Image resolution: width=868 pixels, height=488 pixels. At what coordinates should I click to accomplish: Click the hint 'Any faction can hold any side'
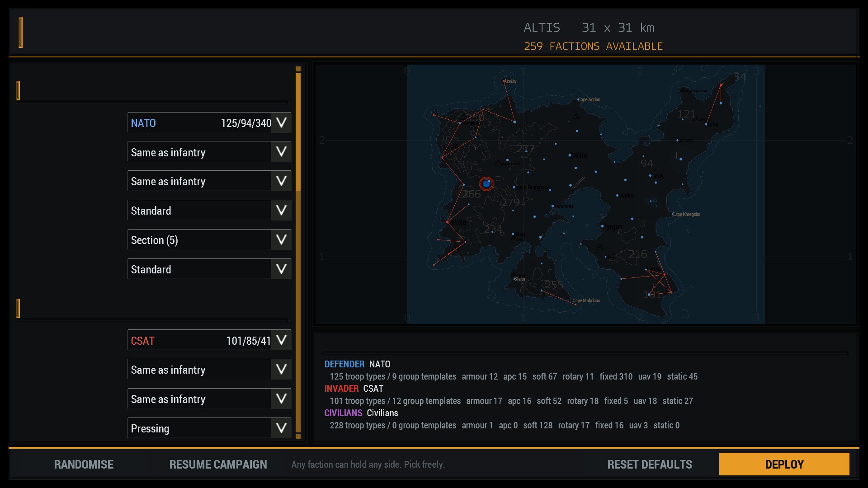(368, 465)
